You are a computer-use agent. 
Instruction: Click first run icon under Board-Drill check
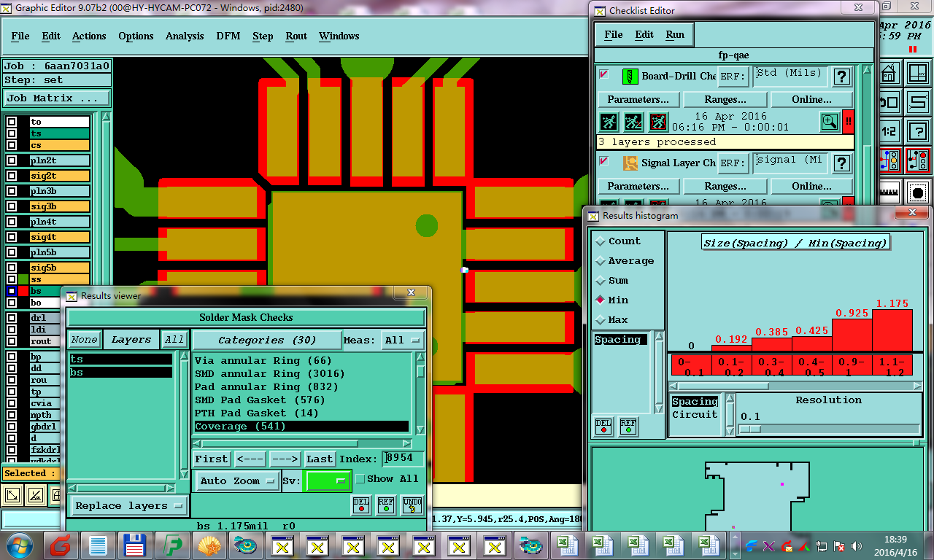pyautogui.click(x=609, y=122)
